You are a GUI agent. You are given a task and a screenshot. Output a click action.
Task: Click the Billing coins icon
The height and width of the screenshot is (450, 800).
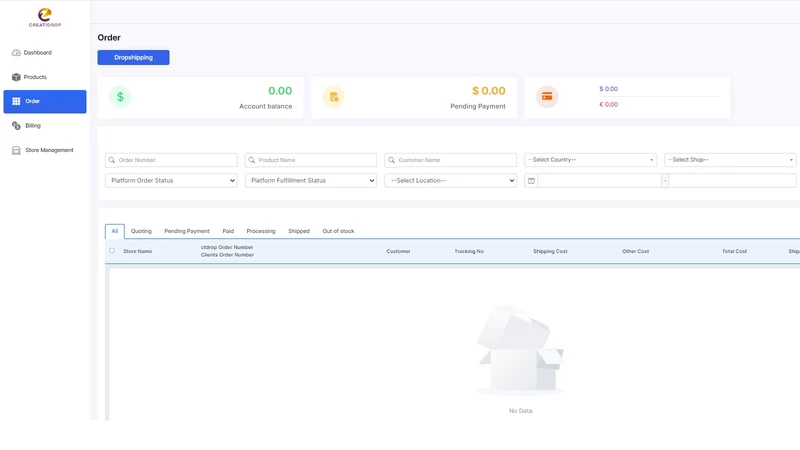tap(16, 126)
